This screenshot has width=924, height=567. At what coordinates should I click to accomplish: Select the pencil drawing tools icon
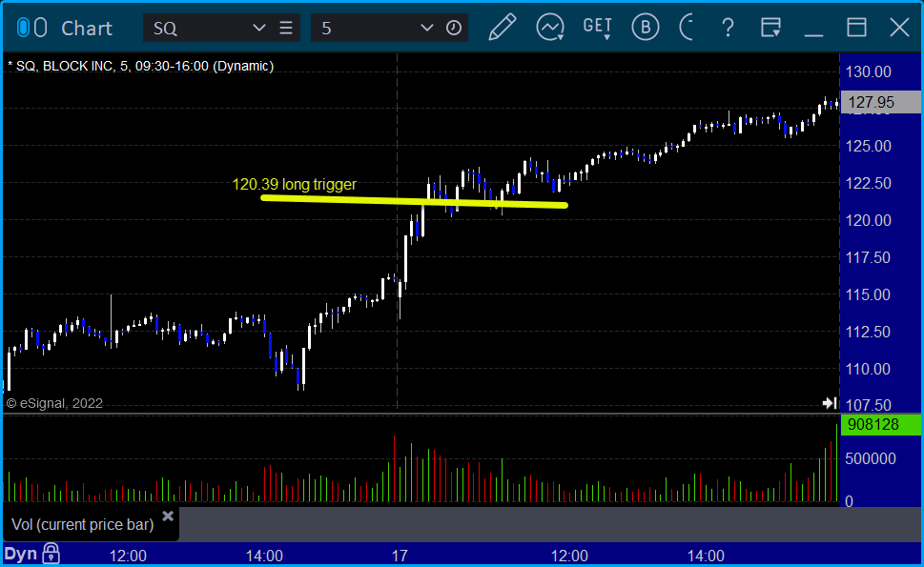(x=503, y=28)
